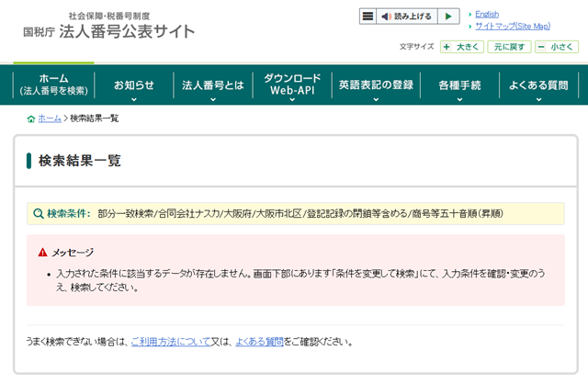Expand the 英語表記の登録 menu
The image size is (588, 384).
(375, 85)
